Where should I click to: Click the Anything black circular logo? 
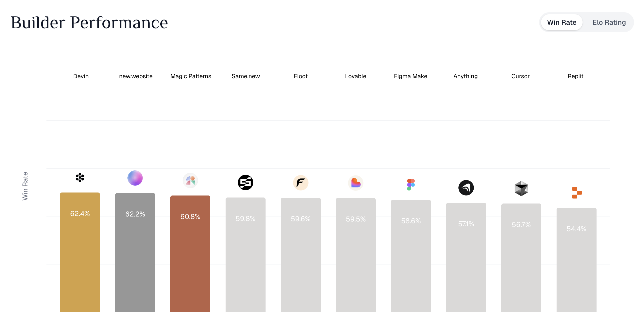tap(466, 188)
